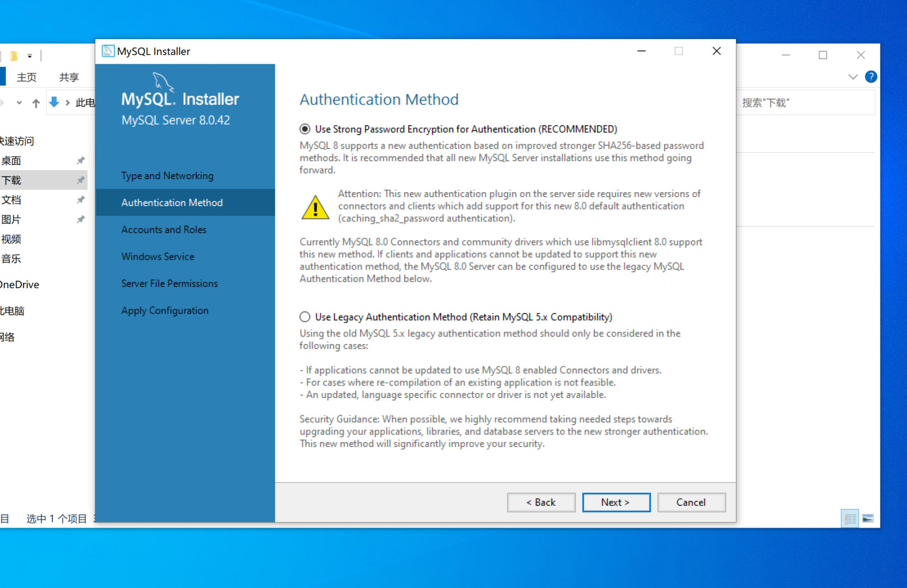Select Use Strong Password Encryption radio button
The image size is (907, 588).
pyautogui.click(x=305, y=129)
